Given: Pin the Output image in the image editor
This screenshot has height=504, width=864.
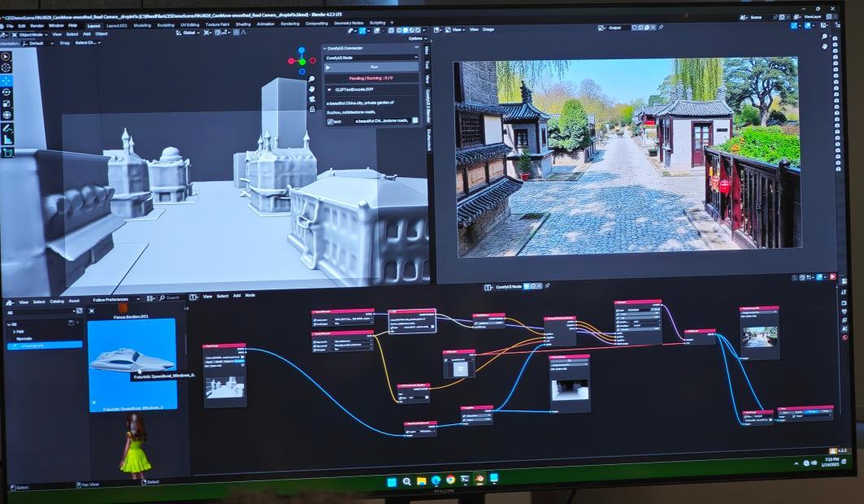Looking at the screenshot, I should 661,28.
